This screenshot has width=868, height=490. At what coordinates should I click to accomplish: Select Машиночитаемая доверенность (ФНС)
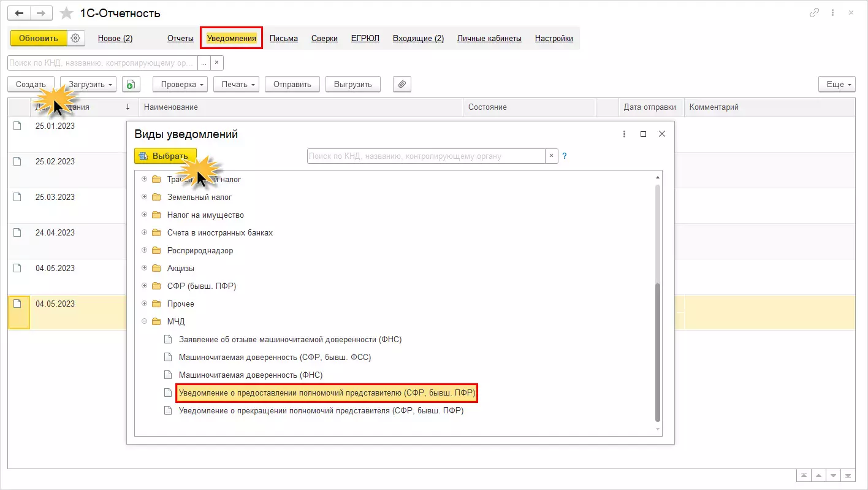click(x=250, y=375)
